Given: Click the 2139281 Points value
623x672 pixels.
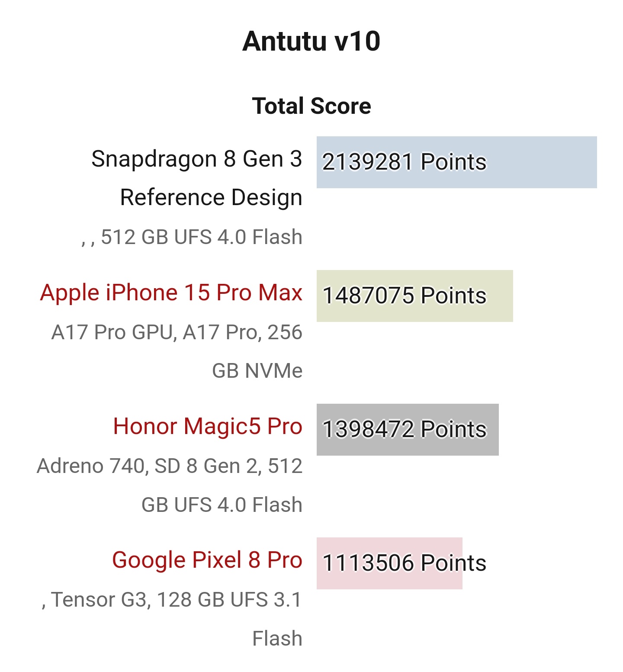Looking at the screenshot, I should tap(405, 162).
